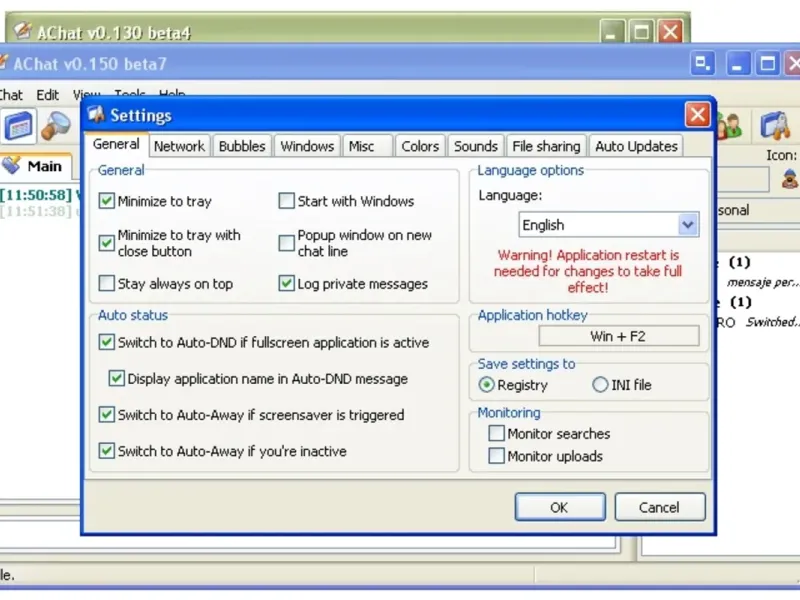Open the Sounds tab

tap(476, 146)
